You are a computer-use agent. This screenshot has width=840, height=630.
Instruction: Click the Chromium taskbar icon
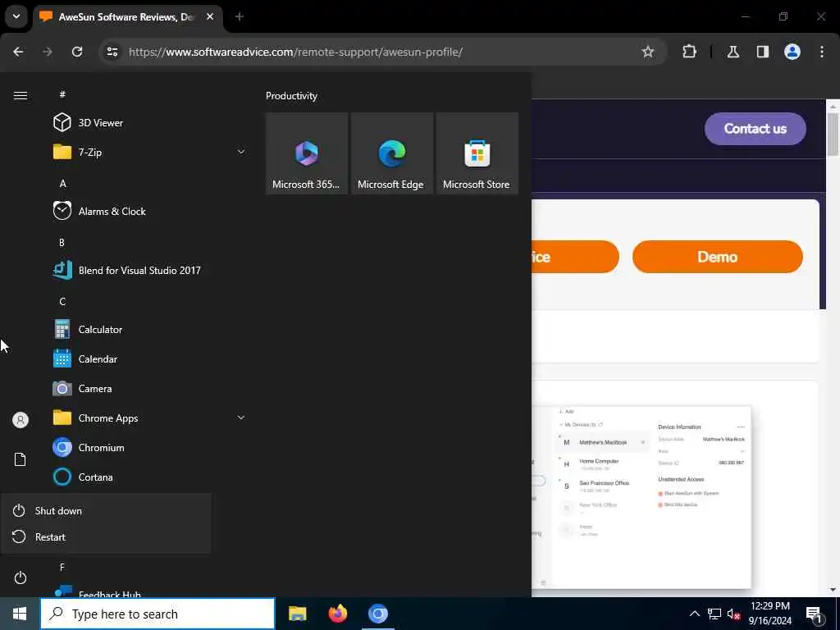(377, 614)
